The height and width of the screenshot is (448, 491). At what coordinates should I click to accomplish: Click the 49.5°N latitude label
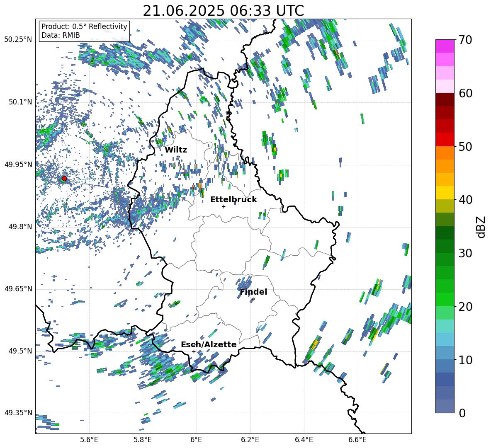(x=21, y=351)
